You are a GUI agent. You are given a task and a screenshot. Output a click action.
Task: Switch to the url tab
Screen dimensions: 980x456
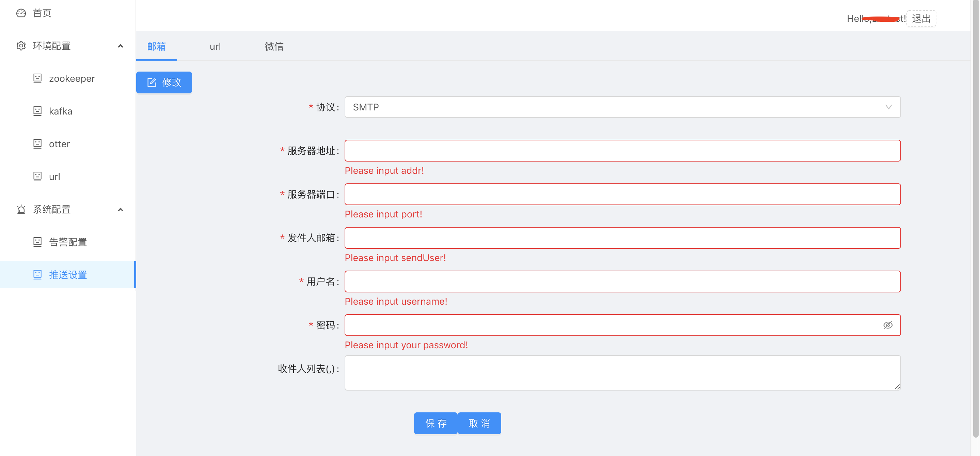coord(215,46)
